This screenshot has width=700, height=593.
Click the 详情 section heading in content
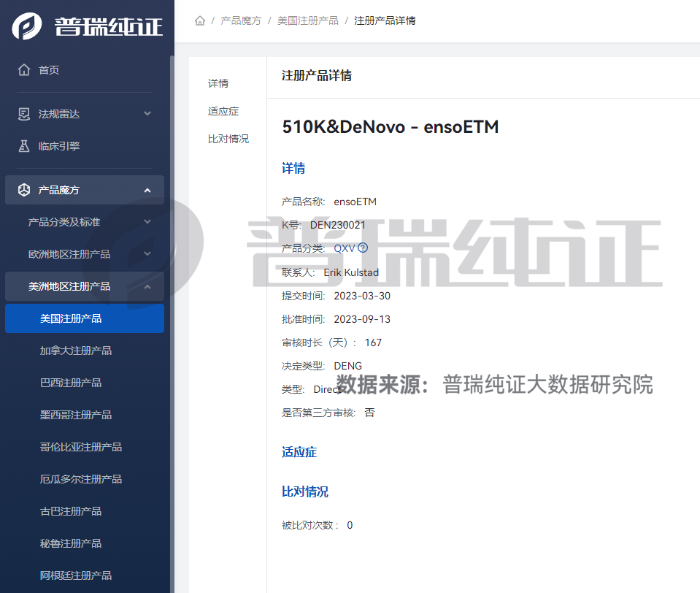coord(293,169)
